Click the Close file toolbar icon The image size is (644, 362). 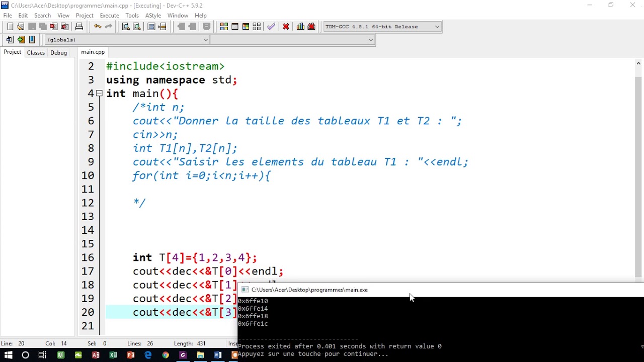click(53, 27)
